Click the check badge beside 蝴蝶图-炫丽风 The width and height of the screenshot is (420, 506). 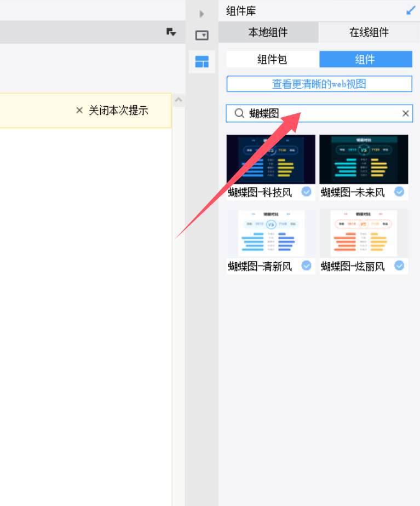coord(399,266)
